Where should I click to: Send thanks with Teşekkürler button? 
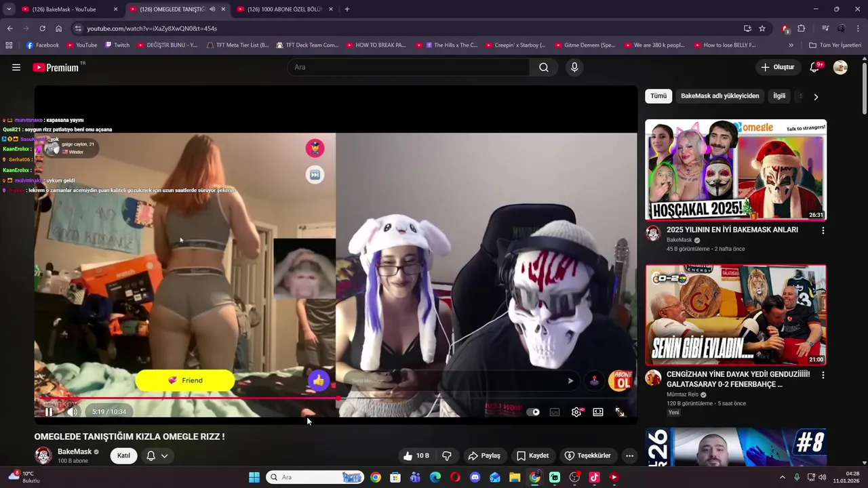point(588,455)
